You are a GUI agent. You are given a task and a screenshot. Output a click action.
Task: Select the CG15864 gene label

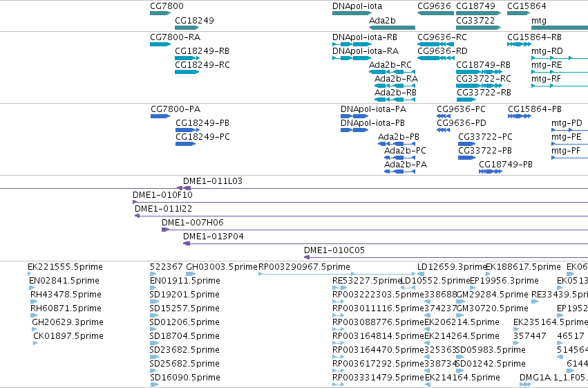click(x=527, y=6)
